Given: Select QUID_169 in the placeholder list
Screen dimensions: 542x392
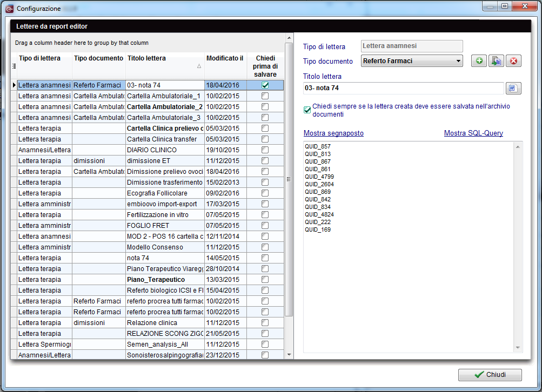Looking at the screenshot, I should point(318,229).
